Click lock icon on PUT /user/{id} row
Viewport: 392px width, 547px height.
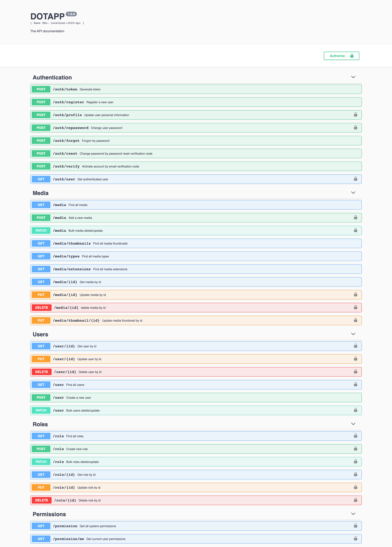pos(355,359)
